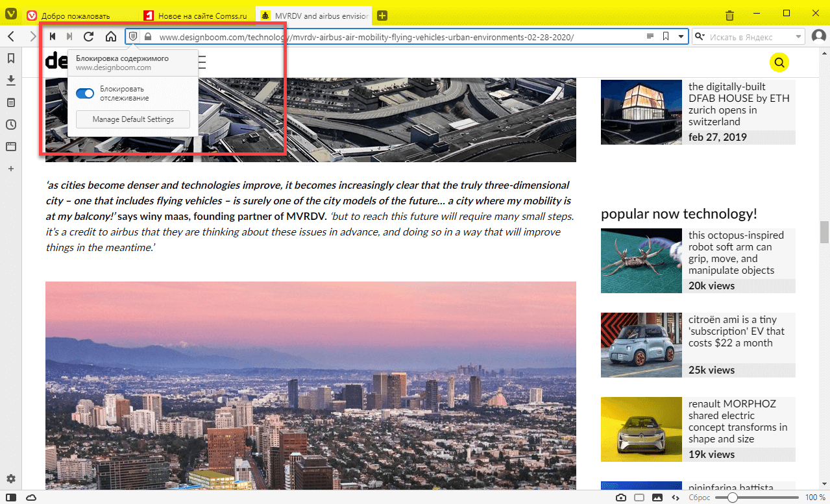Click the Vivaldi profile avatar icon
830x504 pixels.
819,36
